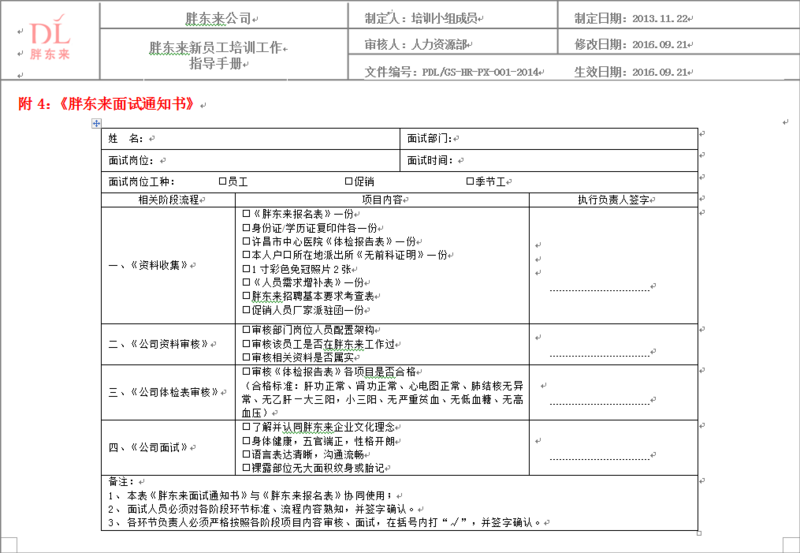Click note 2 about 面试人员必须
Screen dimensions: 800x553
click(262, 509)
